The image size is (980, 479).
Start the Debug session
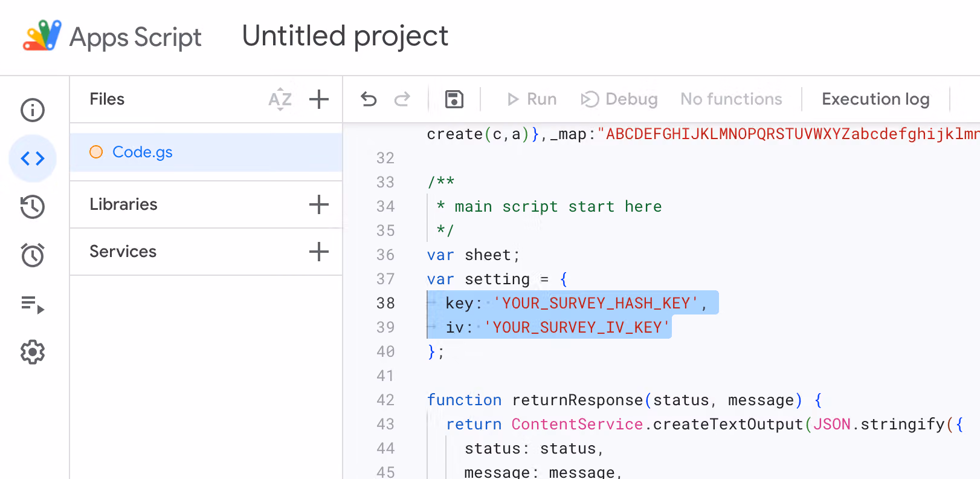[619, 99]
